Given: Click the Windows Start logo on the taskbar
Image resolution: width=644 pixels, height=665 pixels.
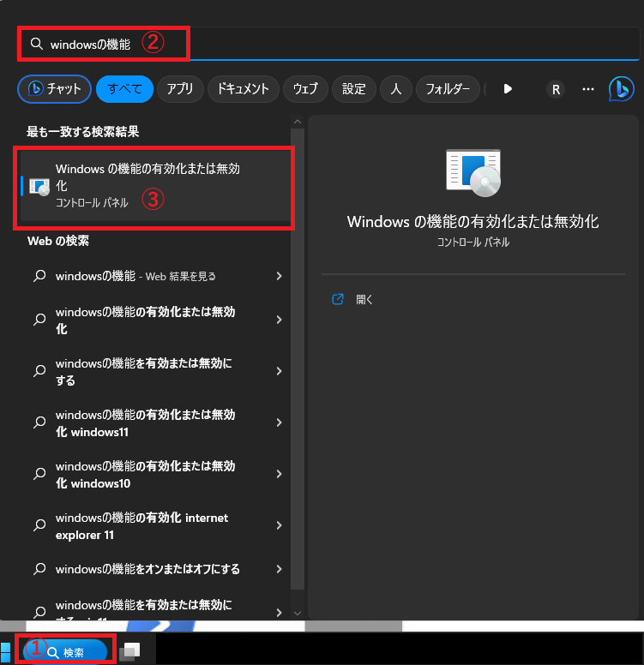Looking at the screenshot, I should pos(5,652).
